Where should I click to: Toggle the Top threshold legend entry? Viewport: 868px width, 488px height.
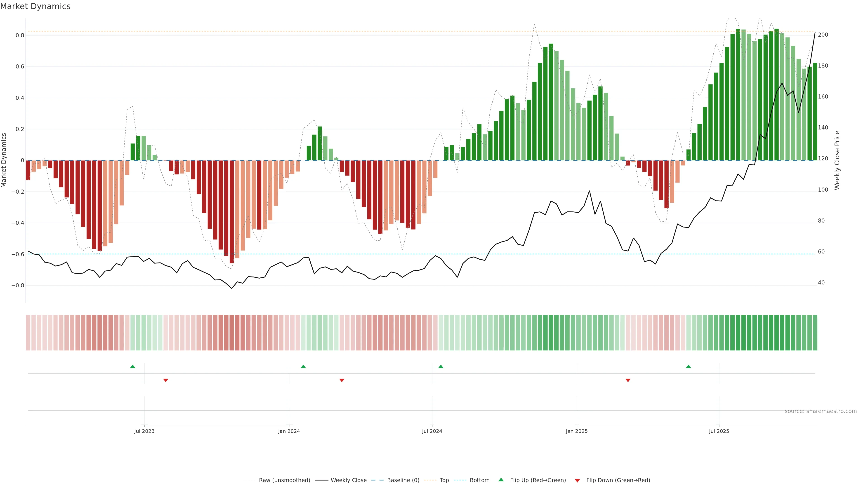click(x=444, y=480)
